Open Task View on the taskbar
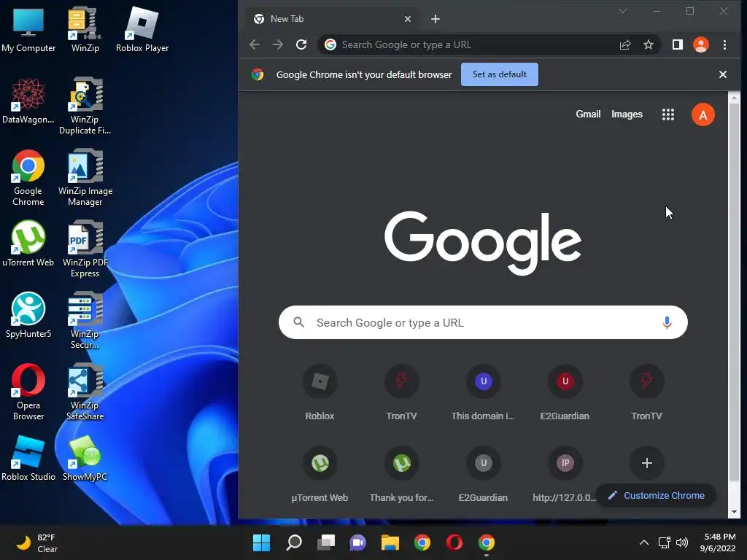 click(x=326, y=542)
